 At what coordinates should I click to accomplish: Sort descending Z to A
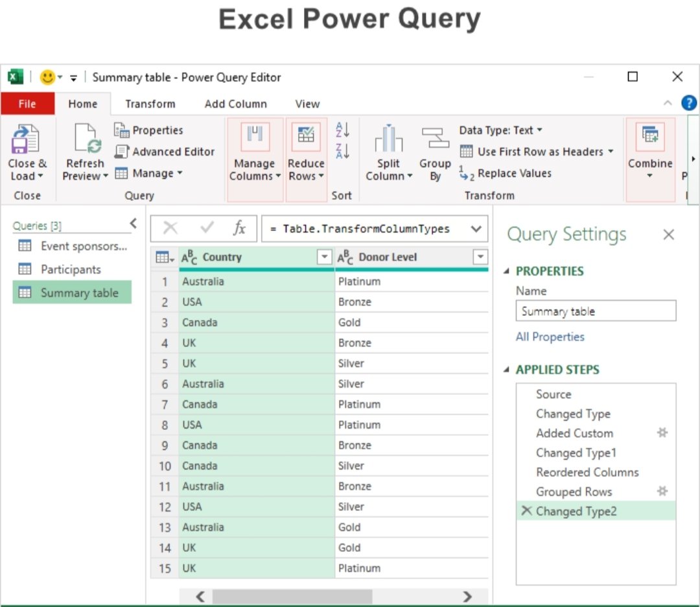click(x=342, y=151)
